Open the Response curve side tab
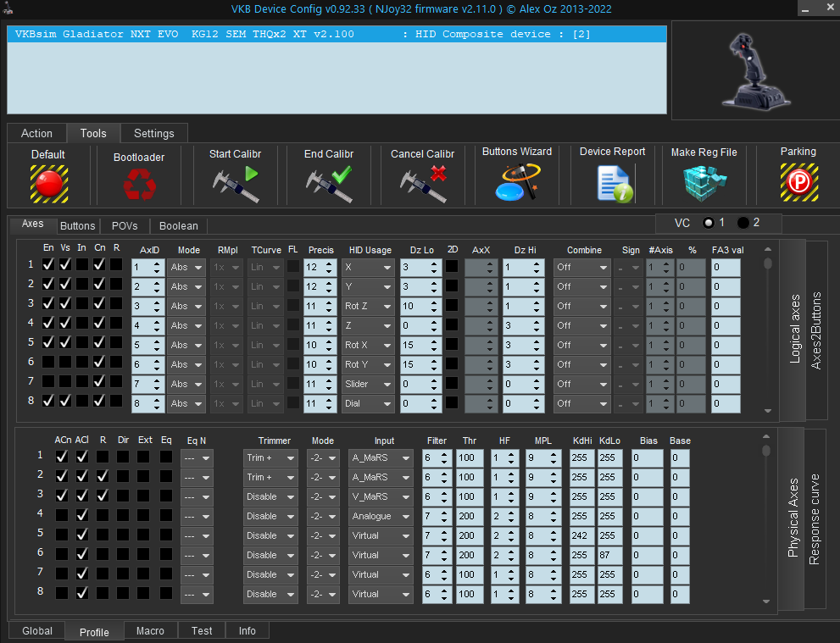Image resolution: width=840 pixels, height=643 pixels. click(x=815, y=518)
